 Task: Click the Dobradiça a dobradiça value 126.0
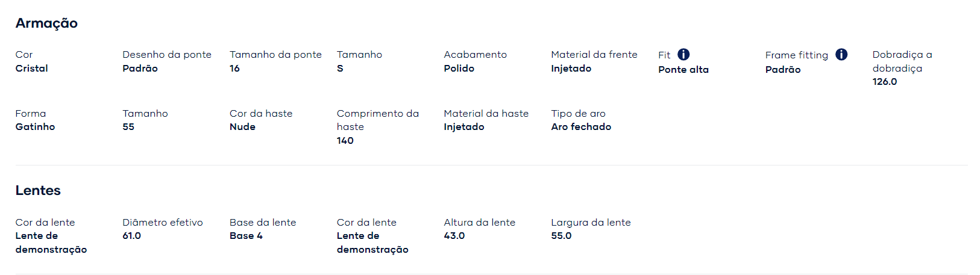click(x=885, y=82)
